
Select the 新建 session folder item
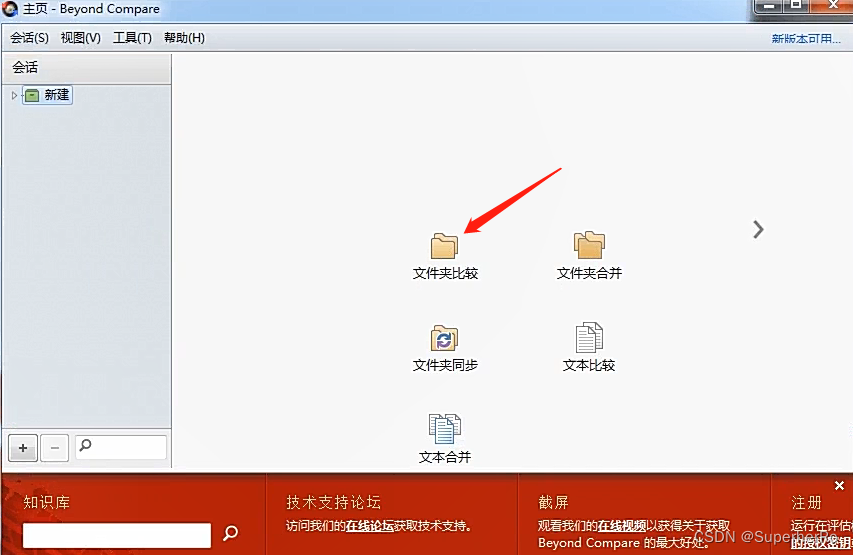(x=48, y=95)
